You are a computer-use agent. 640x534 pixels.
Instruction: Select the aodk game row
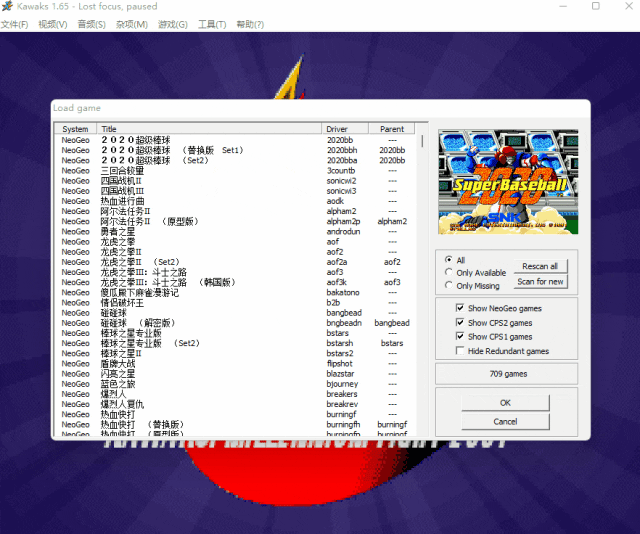[235, 201]
